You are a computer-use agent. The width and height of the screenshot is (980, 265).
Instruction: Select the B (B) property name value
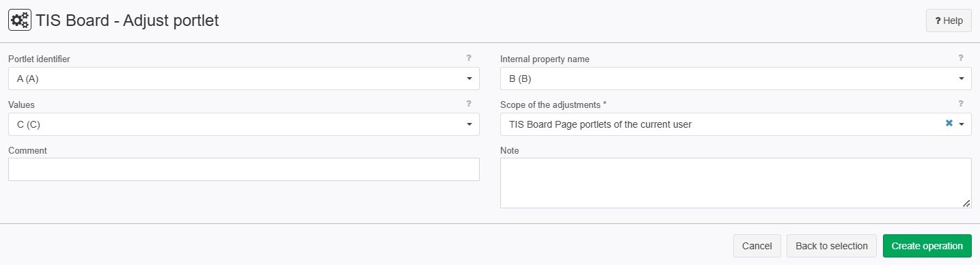[520, 79]
